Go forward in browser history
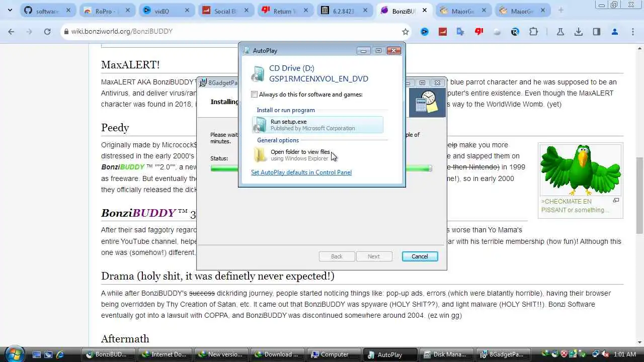644x362 pixels. 29,32
